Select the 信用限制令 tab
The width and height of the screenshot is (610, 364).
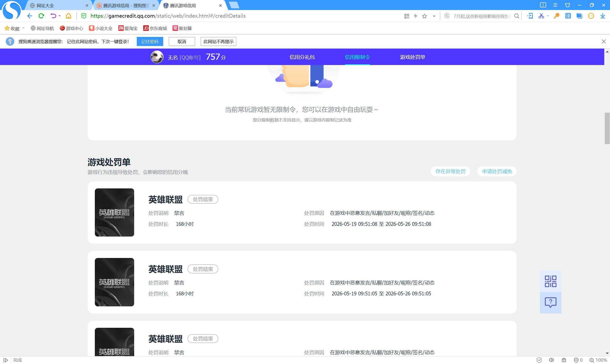tap(357, 57)
